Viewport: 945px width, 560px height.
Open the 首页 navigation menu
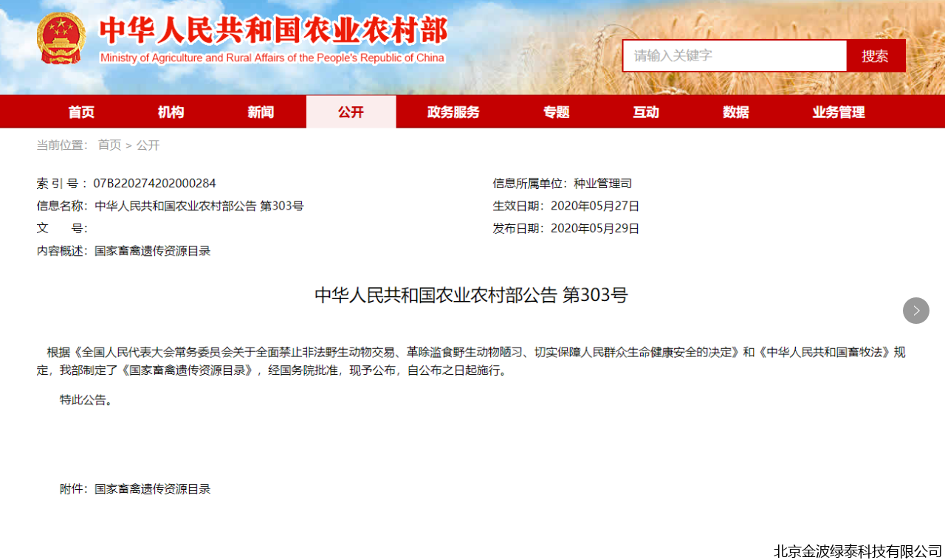tap(81, 111)
